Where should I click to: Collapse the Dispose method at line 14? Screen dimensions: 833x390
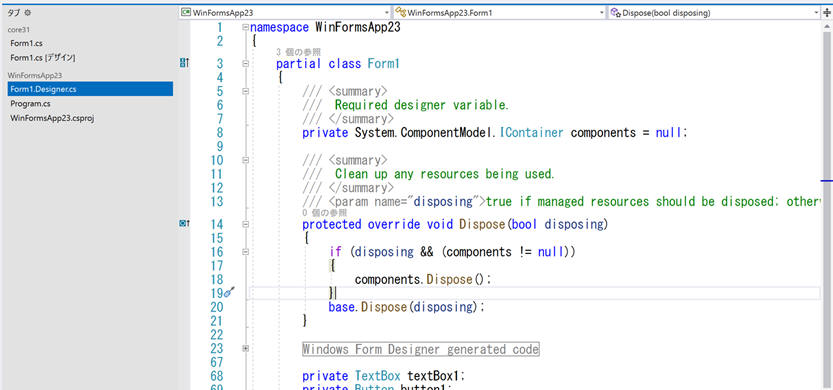coord(245,224)
